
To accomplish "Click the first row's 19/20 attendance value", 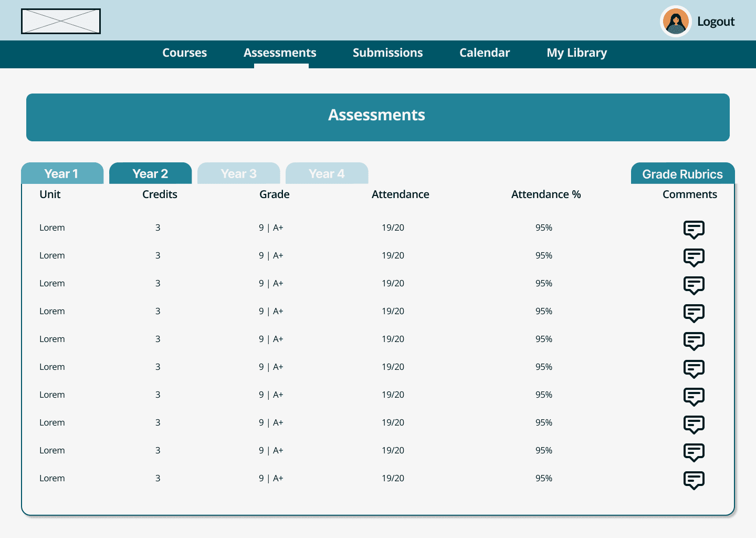I will click(393, 227).
